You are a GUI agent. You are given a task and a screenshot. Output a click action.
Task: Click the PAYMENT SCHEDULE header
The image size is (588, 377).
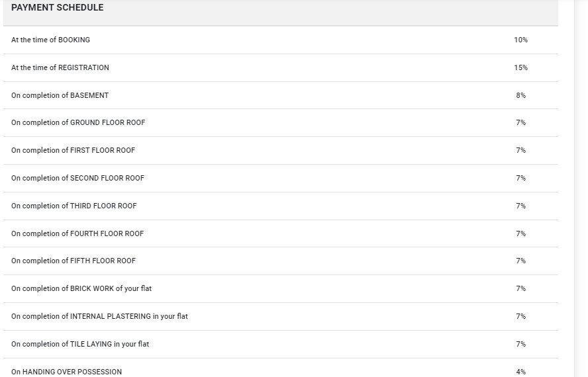58,8
